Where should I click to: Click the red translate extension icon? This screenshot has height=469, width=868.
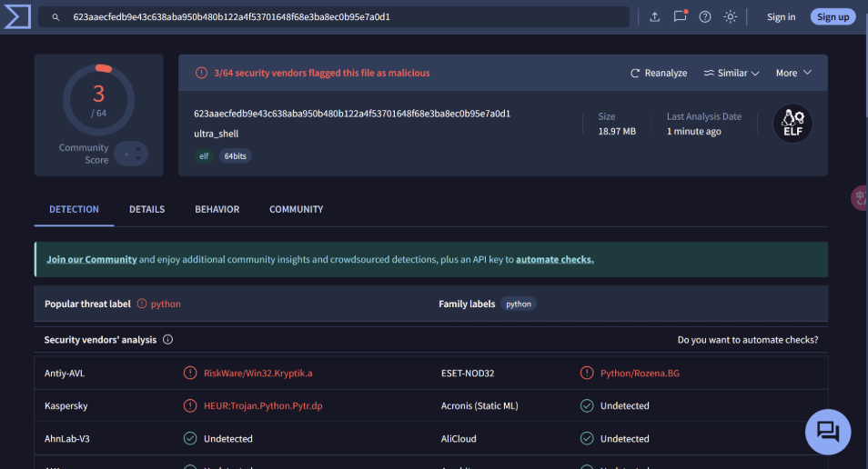pyautogui.click(x=860, y=198)
